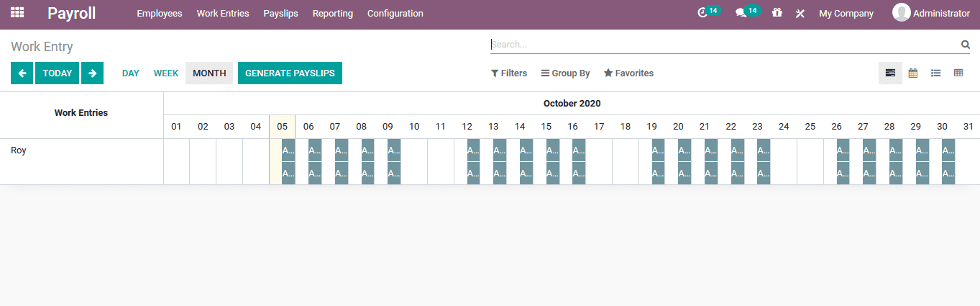The image size is (980, 306).
Task: Open Roy's bottom work entry on 05
Action: pyautogui.click(x=288, y=173)
